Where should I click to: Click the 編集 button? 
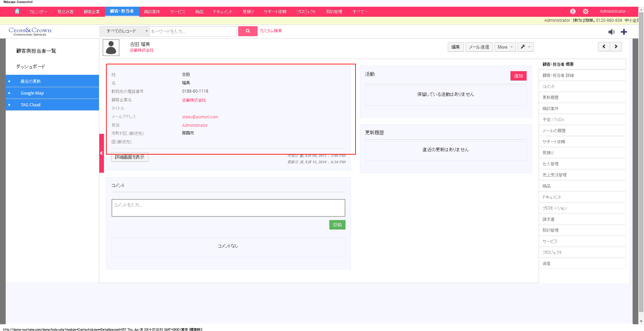[455, 47]
